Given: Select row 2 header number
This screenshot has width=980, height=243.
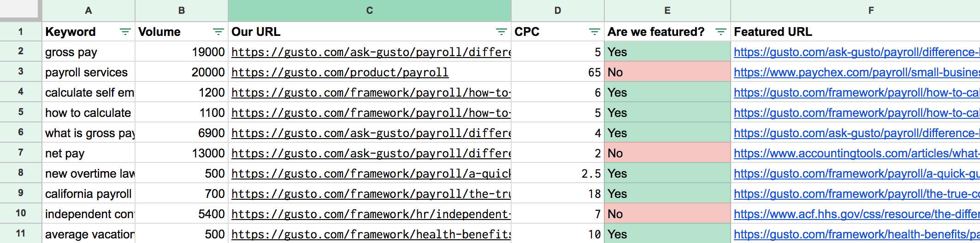Looking at the screenshot, I should [21, 52].
